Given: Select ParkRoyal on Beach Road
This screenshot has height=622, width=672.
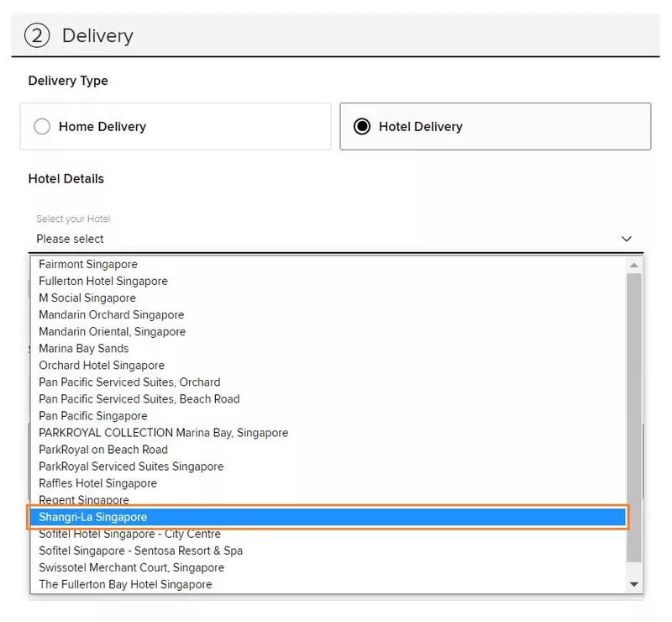Looking at the screenshot, I should [328, 450].
